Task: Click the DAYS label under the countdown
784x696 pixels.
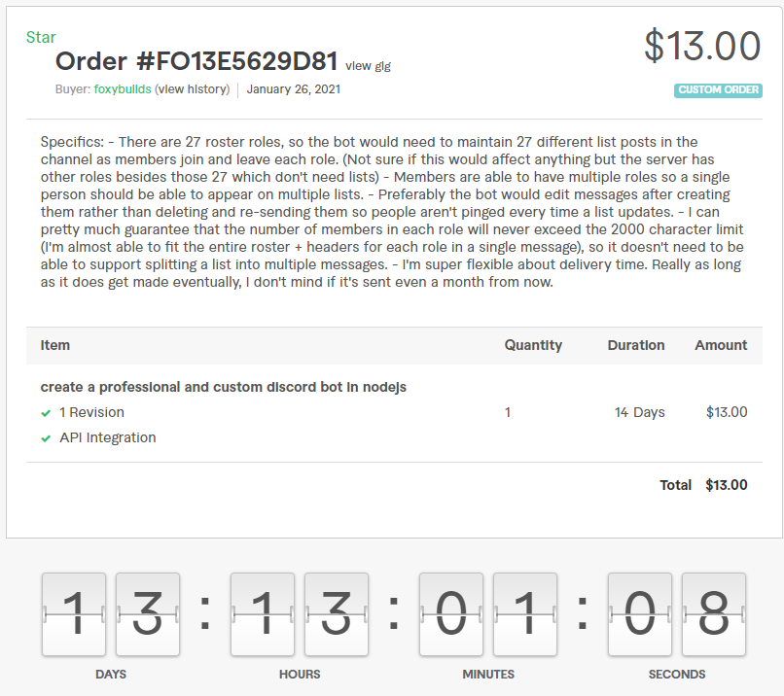Action: [x=111, y=674]
